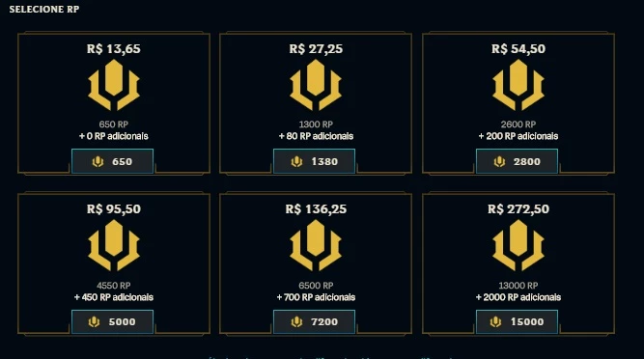Click the large RP emblem in R$ 272,50 card
Screen dimensions: 644x359
[518, 245]
